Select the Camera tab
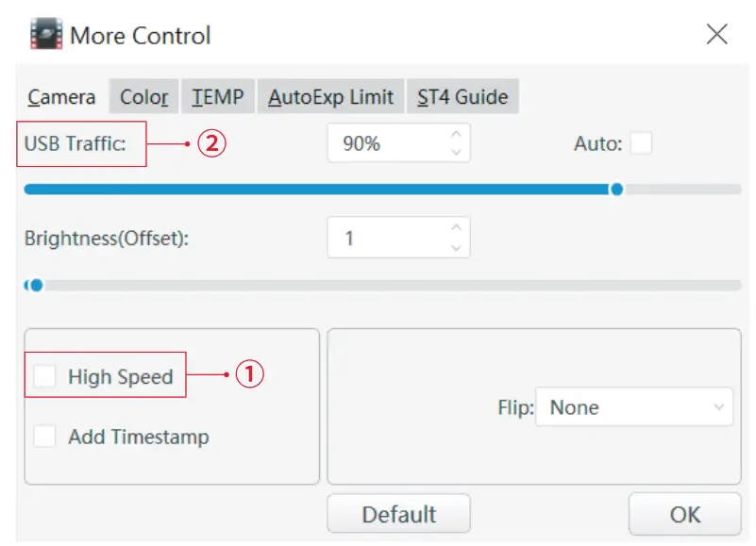The image size is (756, 546). 61,96
